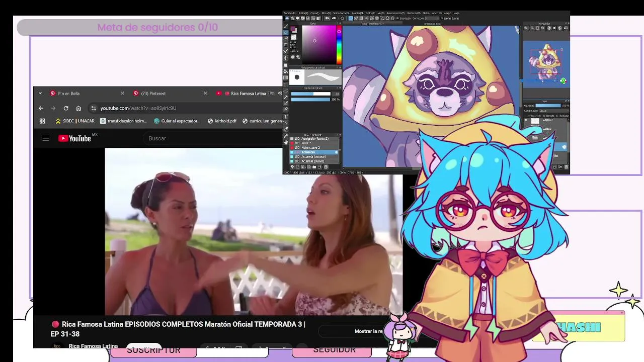
Task: Mute the Rica Famosa Latina tab audio
Action: 280,93
